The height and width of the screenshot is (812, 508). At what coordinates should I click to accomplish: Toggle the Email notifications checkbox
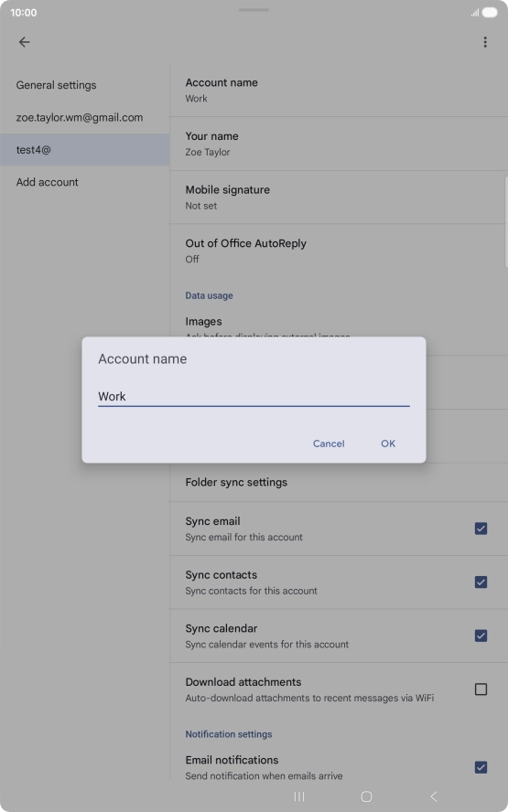point(481,767)
